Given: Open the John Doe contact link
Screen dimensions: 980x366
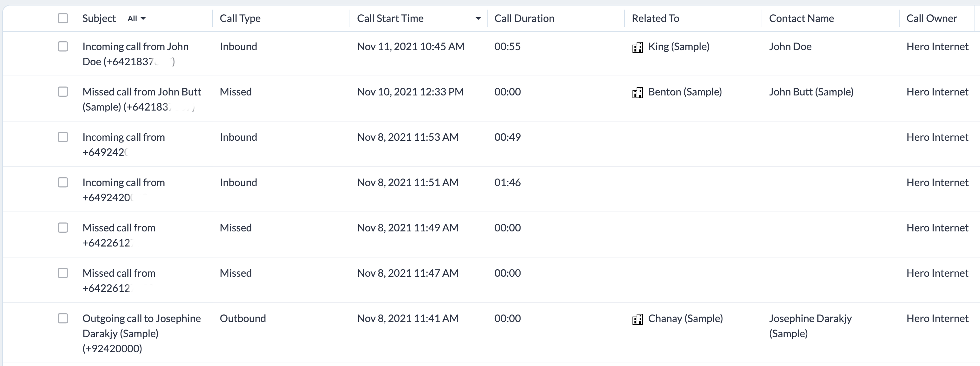Looking at the screenshot, I should tap(790, 46).
